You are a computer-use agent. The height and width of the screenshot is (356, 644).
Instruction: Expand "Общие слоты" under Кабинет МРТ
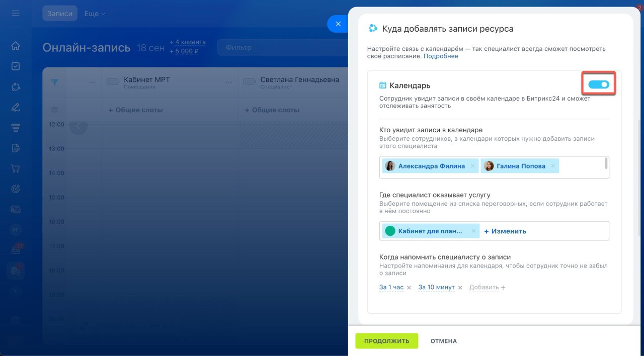click(x=135, y=110)
